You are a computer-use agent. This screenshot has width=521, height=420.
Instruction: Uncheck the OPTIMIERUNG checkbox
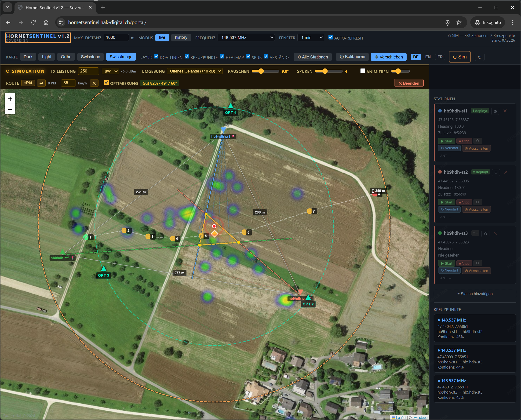[x=107, y=83]
